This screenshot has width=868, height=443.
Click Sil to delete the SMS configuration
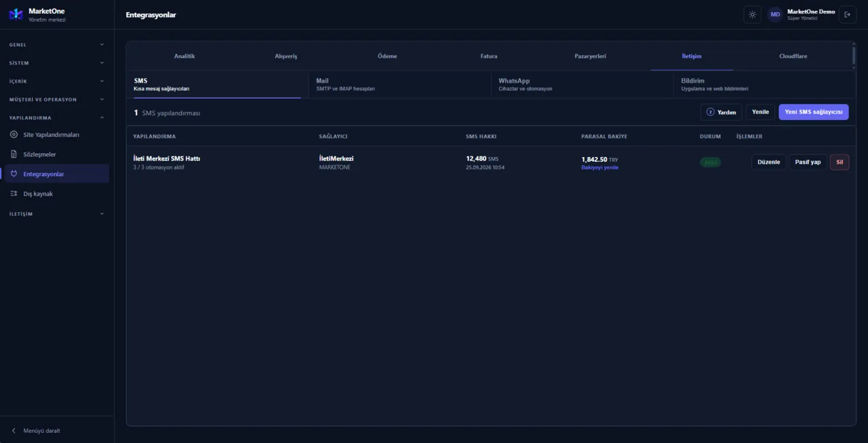coord(840,163)
